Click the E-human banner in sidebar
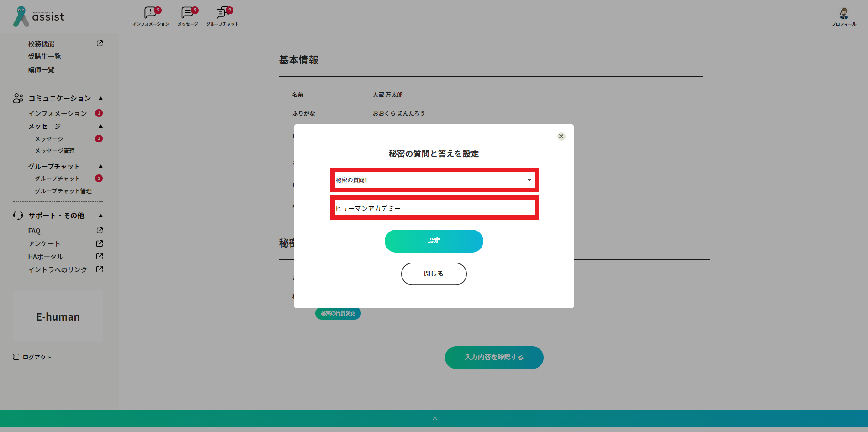 click(x=58, y=316)
